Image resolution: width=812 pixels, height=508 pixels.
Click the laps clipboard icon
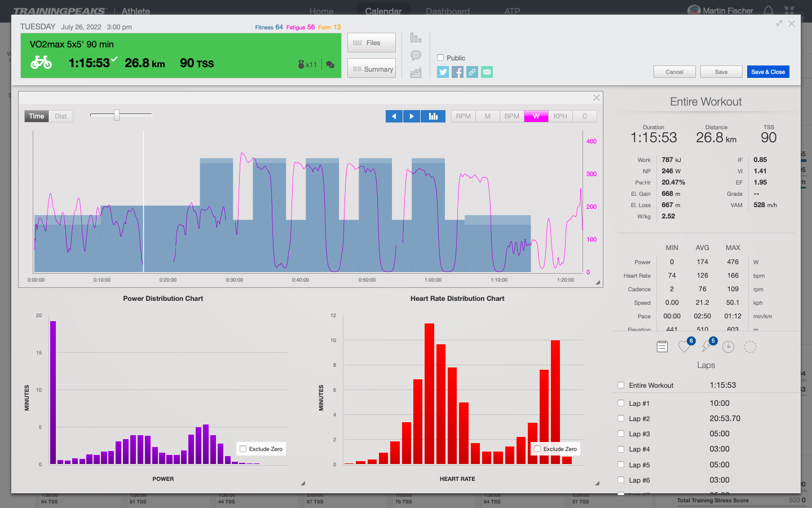click(x=662, y=347)
